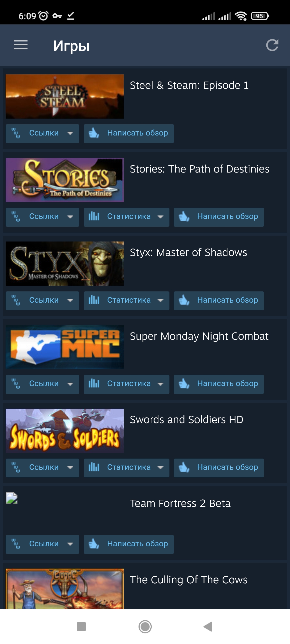Image resolution: width=290 pixels, height=644 pixels.
Task: Tap the Android back navigation button
Action: point(208,627)
